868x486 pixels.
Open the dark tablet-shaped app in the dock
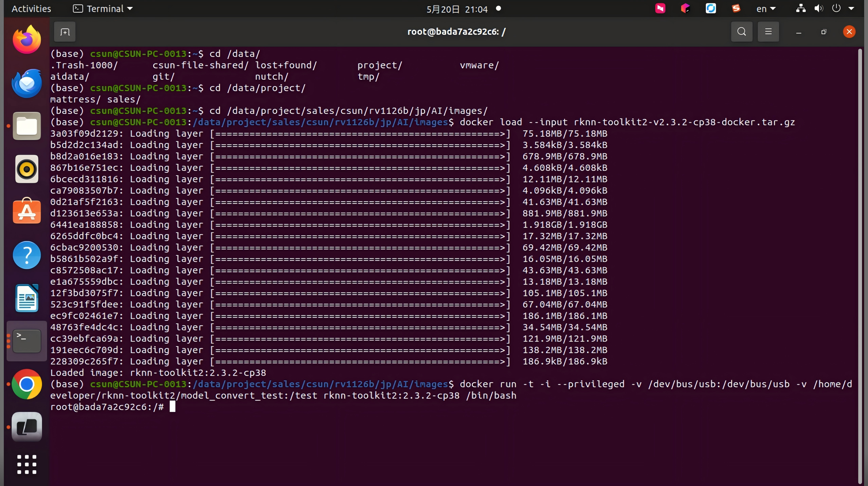(27, 427)
